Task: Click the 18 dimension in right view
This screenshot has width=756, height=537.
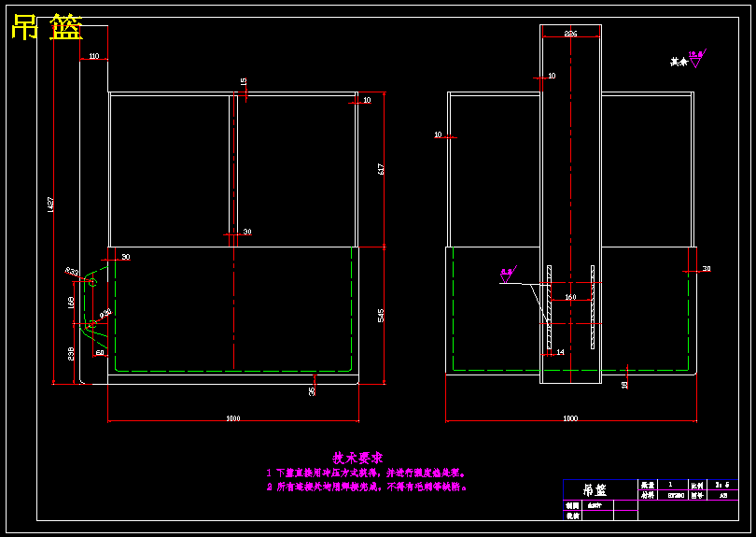Action: click(x=624, y=385)
